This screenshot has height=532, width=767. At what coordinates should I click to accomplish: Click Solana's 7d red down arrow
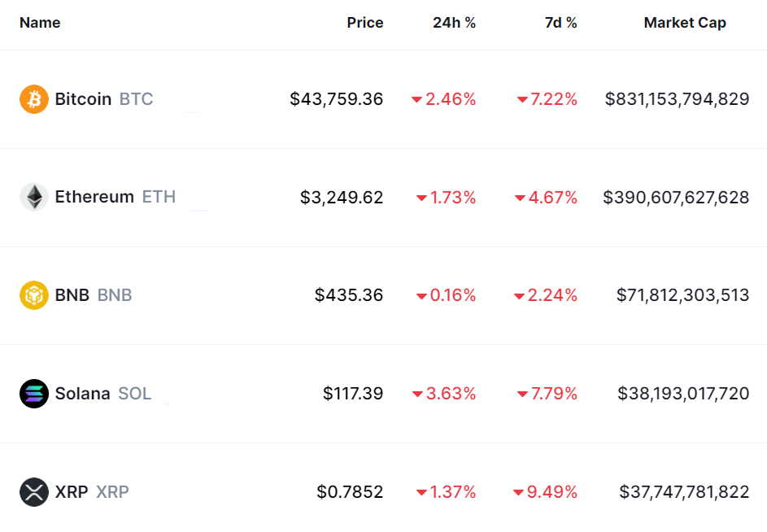[x=522, y=395]
